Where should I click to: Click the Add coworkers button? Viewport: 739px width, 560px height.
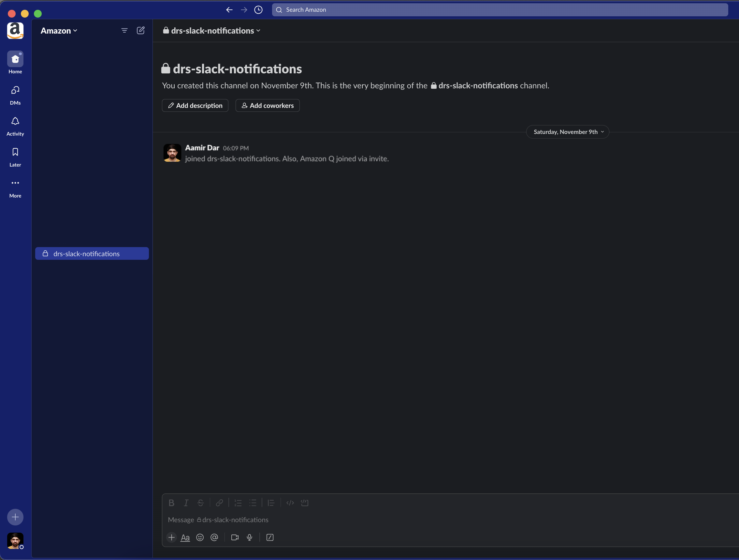[267, 106]
